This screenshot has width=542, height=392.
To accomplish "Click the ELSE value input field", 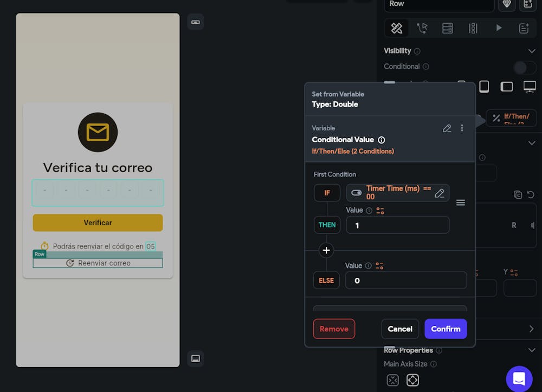I will (x=406, y=280).
